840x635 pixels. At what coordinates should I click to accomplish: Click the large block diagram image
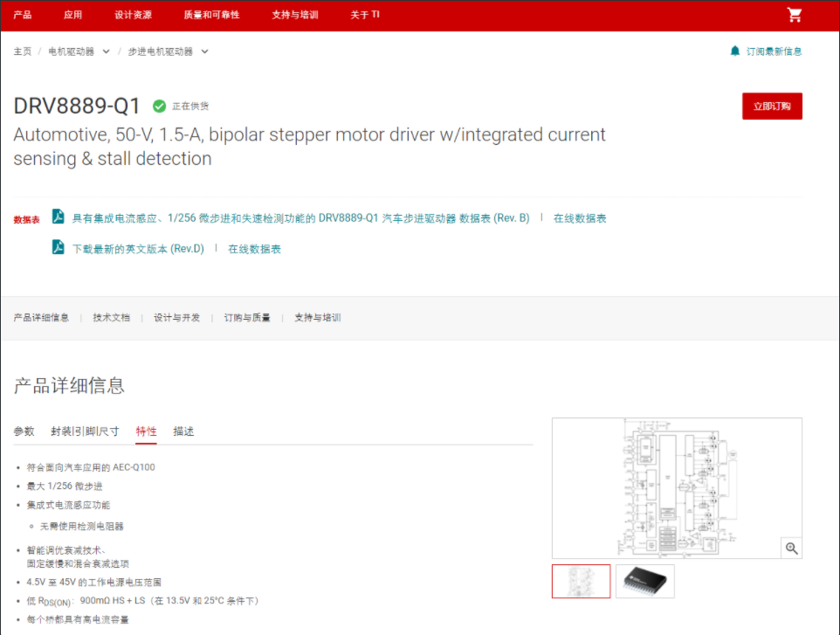point(677,488)
